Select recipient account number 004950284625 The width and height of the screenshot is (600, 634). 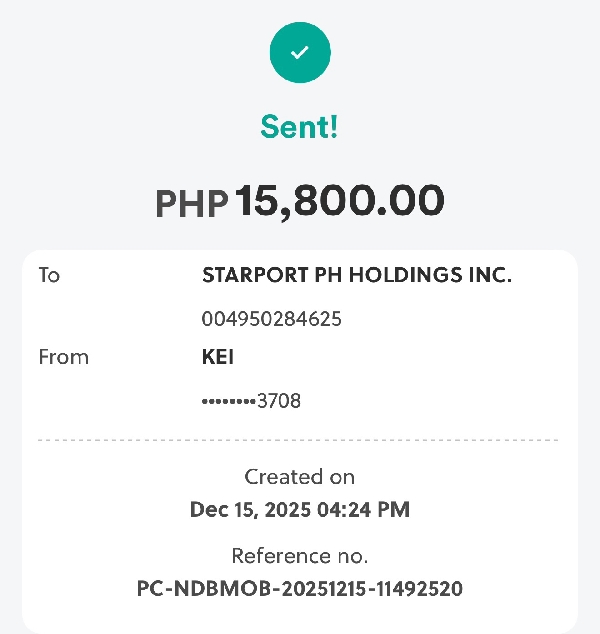tap(271, 319)
